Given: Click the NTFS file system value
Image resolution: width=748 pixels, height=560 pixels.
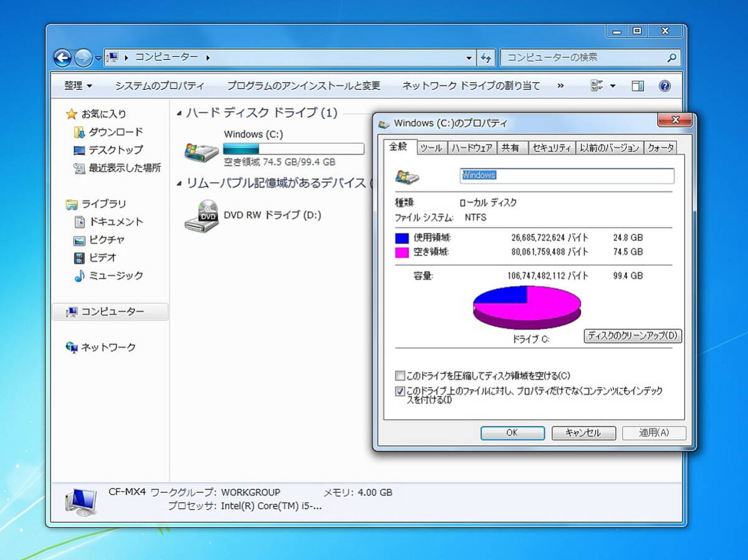Looking at the screenshot, I should tap(475, 217).
